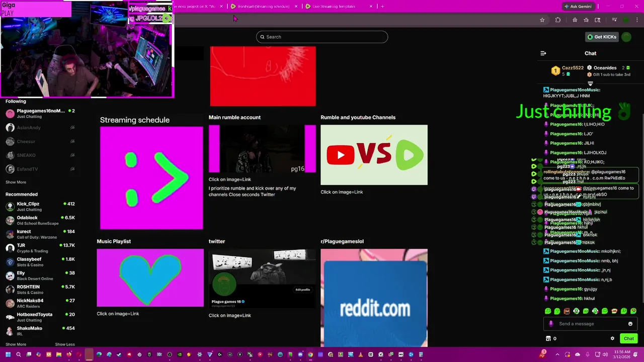Viewport: 644px width, 362px height.
Task: Insert the last green quick emote
Action: coord(633,311)
